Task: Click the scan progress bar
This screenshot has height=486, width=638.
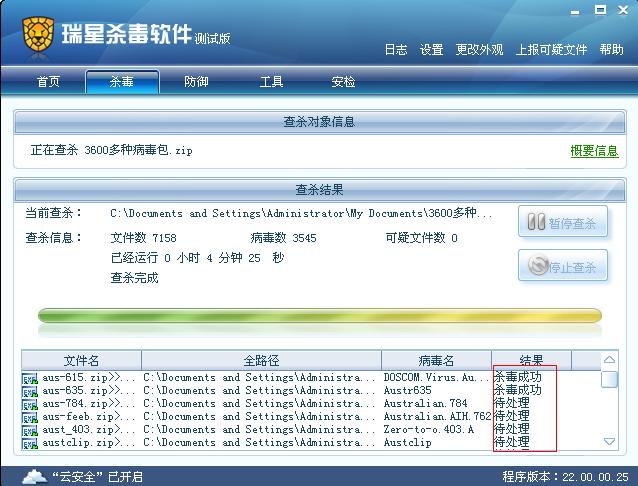Action: coord(319,316)
